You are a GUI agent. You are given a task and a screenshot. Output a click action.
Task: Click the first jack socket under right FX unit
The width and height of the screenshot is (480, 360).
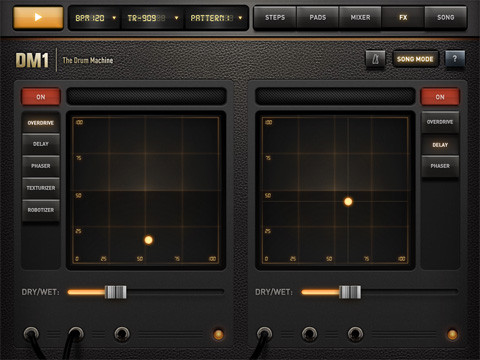point(264,333)
